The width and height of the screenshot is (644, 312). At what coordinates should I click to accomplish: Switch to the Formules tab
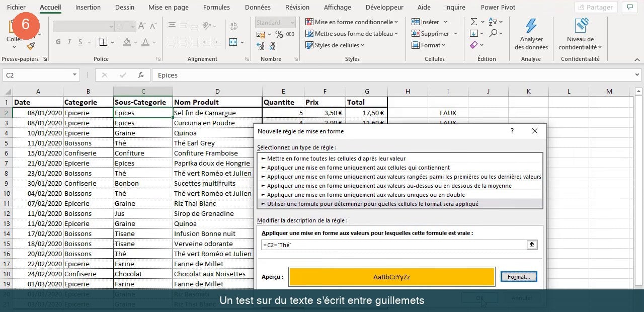[216, 7]
